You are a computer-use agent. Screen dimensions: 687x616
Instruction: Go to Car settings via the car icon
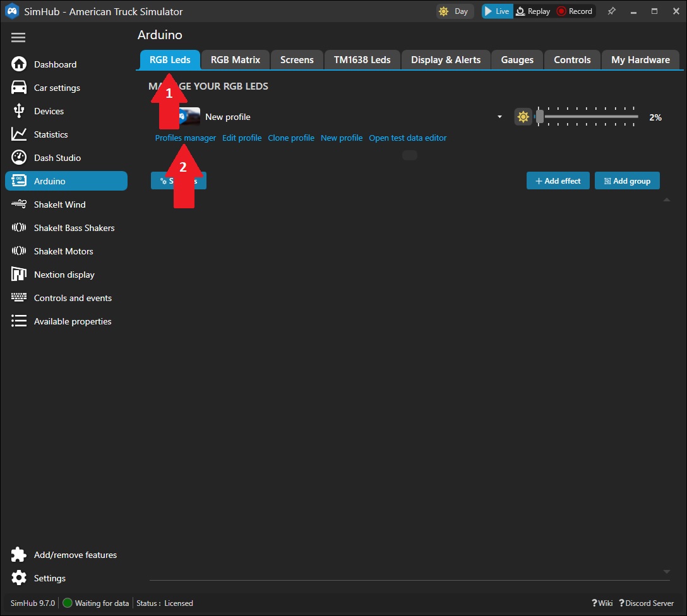click(19, 87)
